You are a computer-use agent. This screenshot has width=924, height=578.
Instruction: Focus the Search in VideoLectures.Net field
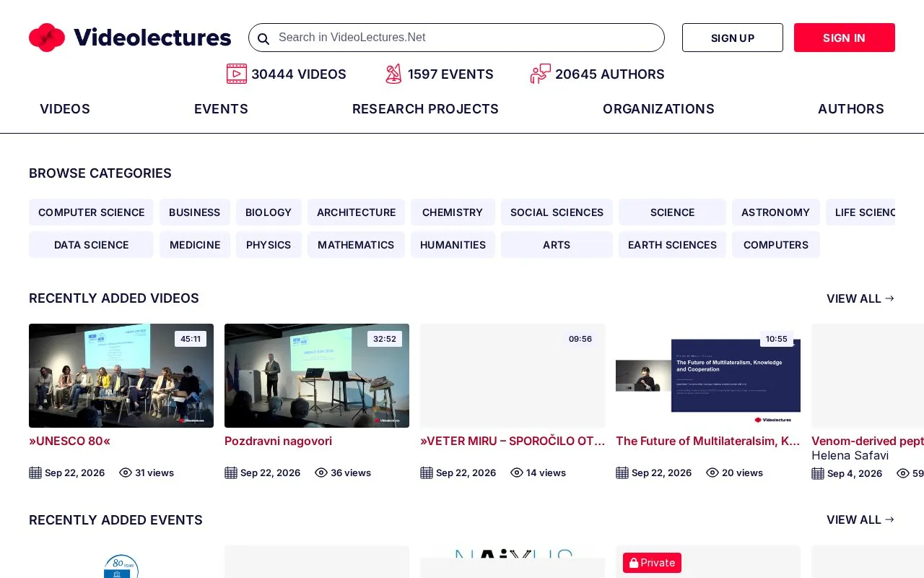[456, 38]
